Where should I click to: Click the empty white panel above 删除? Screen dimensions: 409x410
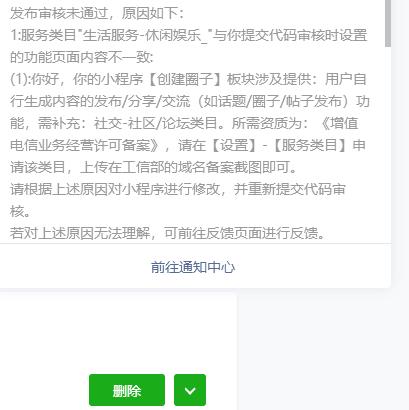[x=118, y=330]
